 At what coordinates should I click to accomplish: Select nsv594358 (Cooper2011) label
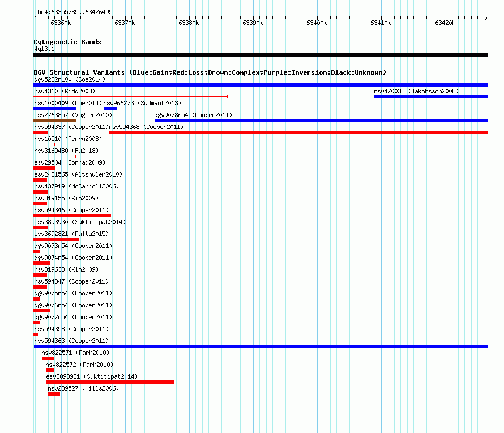pyautogui.click(x=71, y=329)
